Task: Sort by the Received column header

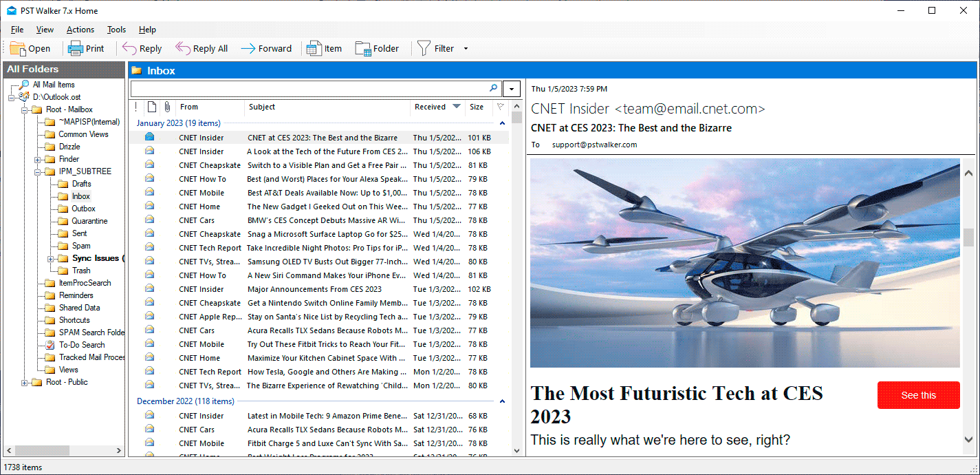Action: [x=438, y=107]
